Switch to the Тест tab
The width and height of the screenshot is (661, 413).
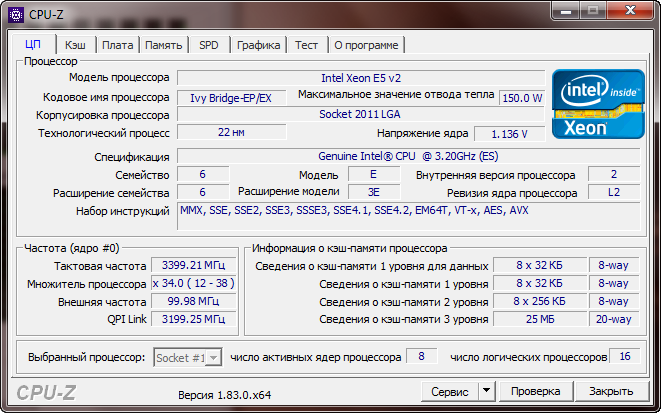[x=306, y=45]
